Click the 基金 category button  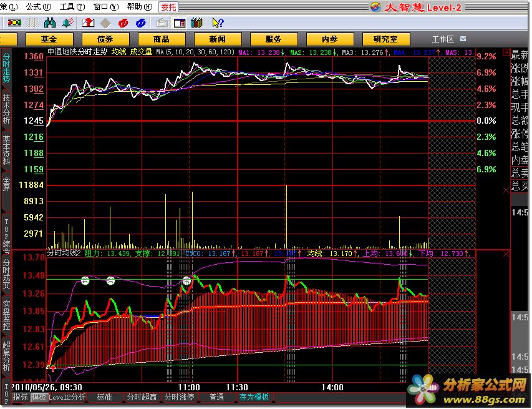pos(49,39)
